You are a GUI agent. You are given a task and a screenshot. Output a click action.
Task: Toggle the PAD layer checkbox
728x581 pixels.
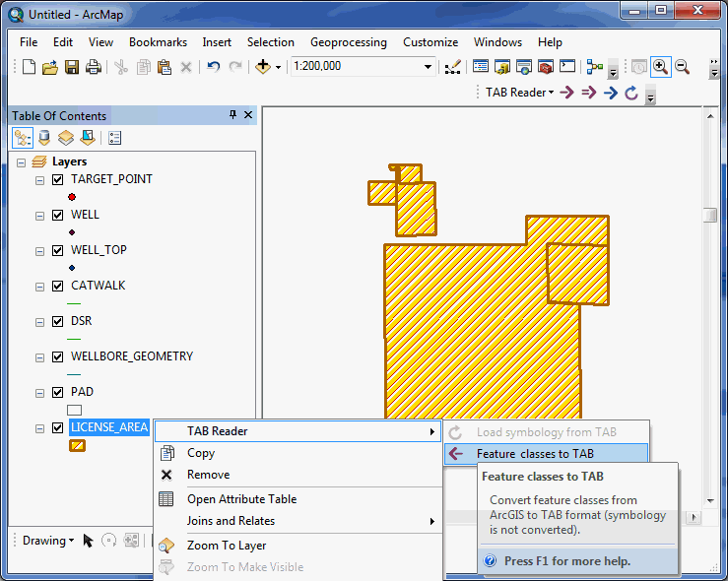[57, 392]
